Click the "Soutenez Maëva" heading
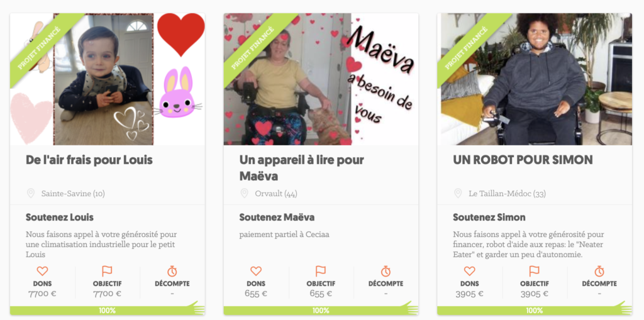Screen dimensions: 644x320 tap(277, 218)
